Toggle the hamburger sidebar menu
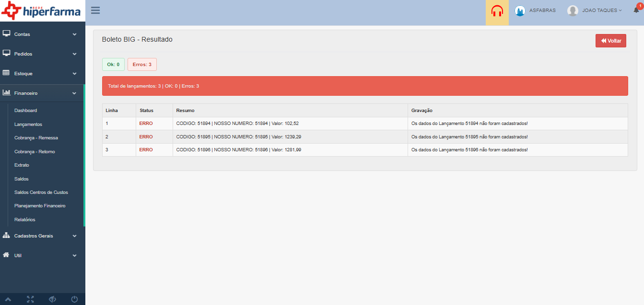 95,10
